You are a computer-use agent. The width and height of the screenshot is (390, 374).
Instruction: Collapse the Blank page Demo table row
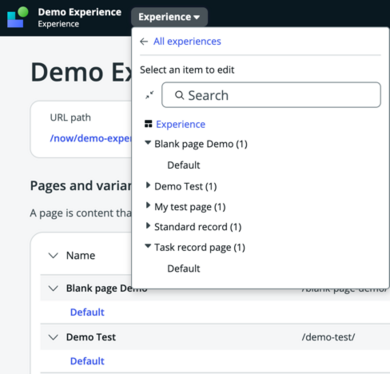(x=54, y=288)
